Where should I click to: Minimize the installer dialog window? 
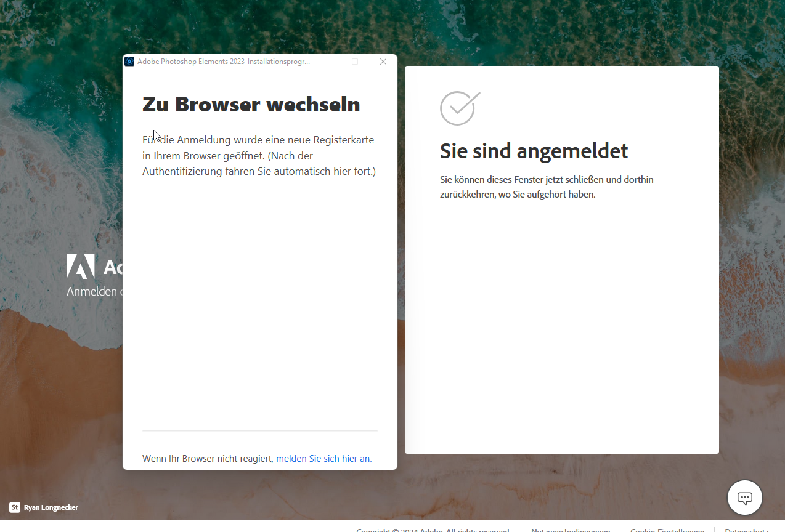327,62
